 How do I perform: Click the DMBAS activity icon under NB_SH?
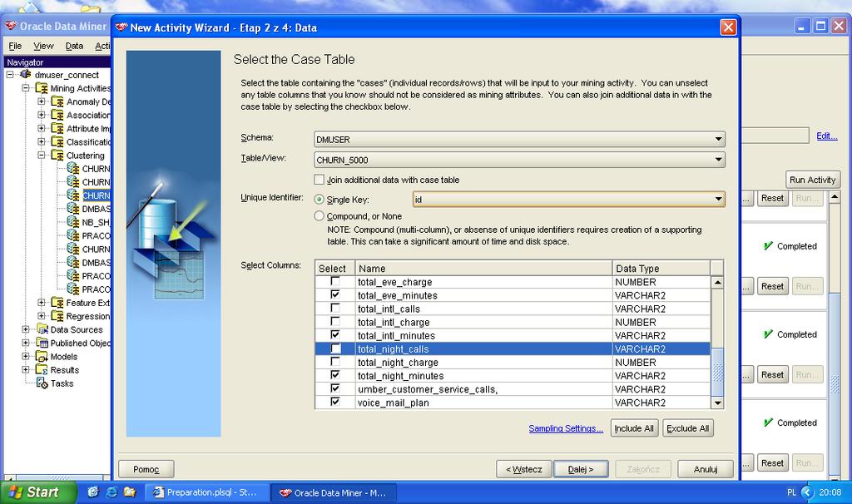(x=73, y=262)
